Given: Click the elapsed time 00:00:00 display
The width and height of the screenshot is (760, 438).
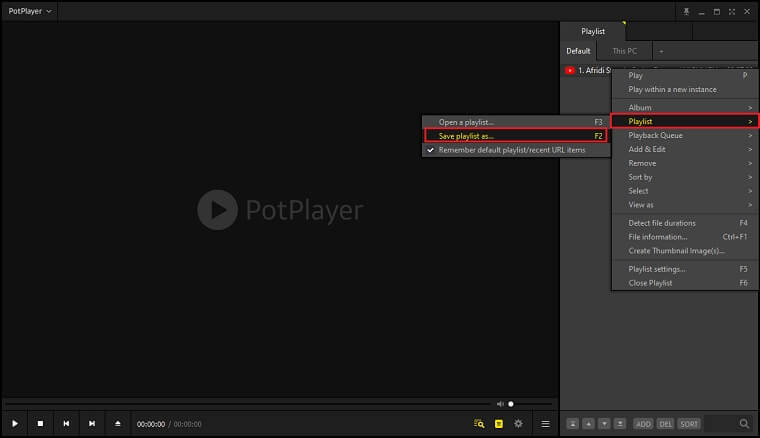Looking at the screenshot, I should click(151, 424).
